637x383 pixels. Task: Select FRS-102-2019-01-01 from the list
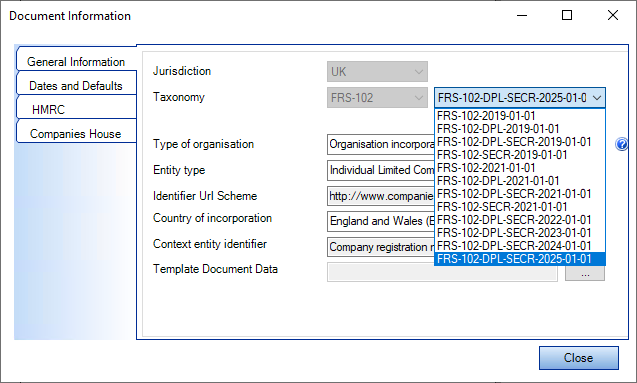[x=520, y=116]
